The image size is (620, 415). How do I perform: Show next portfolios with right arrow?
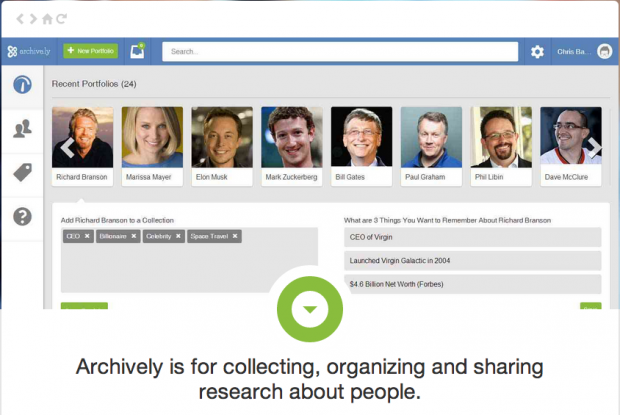(x=594, y=147)
